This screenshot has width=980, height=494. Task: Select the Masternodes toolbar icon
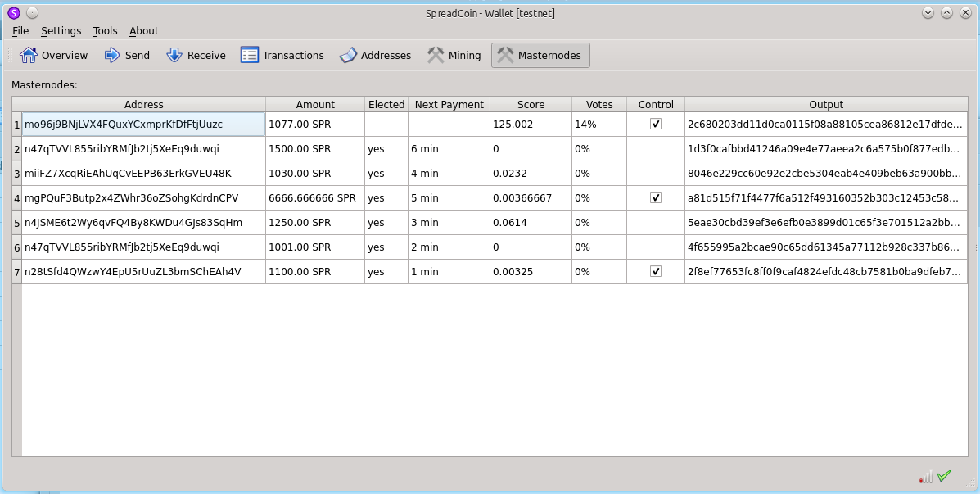[x=505, y=55]
